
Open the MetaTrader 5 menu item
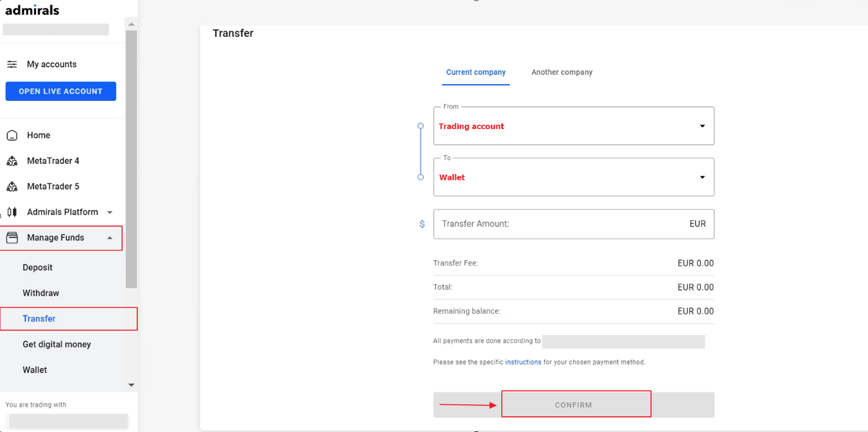(53, 186)
